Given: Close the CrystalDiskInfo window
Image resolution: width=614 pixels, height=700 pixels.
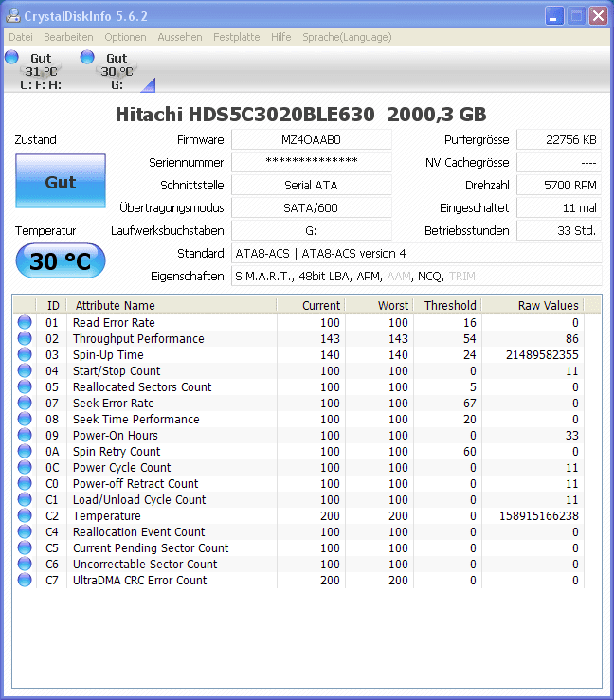Looking at the screenshot, I should [599, 16].
